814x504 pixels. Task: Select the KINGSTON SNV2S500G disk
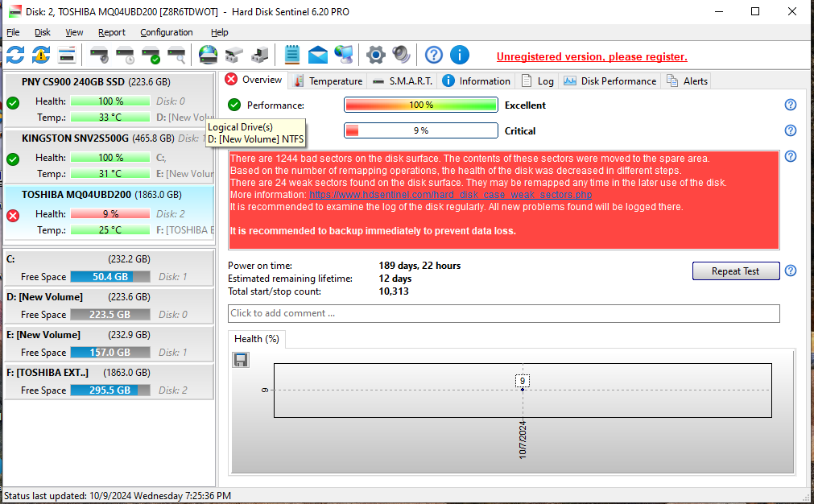tap(109, 156)
